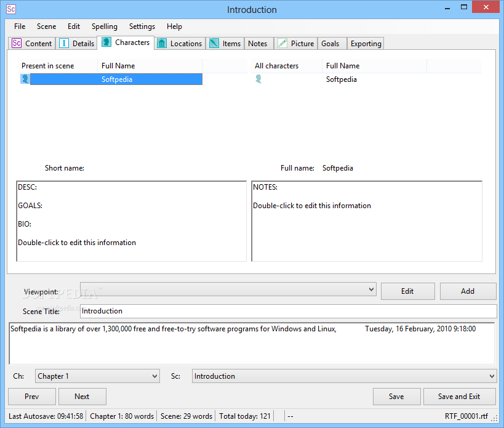
Task: Open the Help menu
Action: pyautogui.click(x=174, y=26)
